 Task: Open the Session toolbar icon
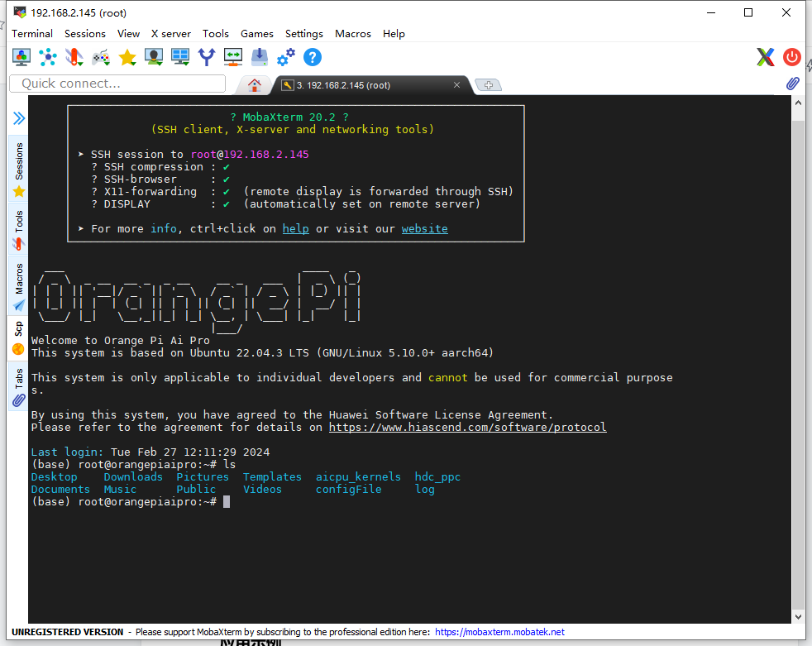click(21, 57)
